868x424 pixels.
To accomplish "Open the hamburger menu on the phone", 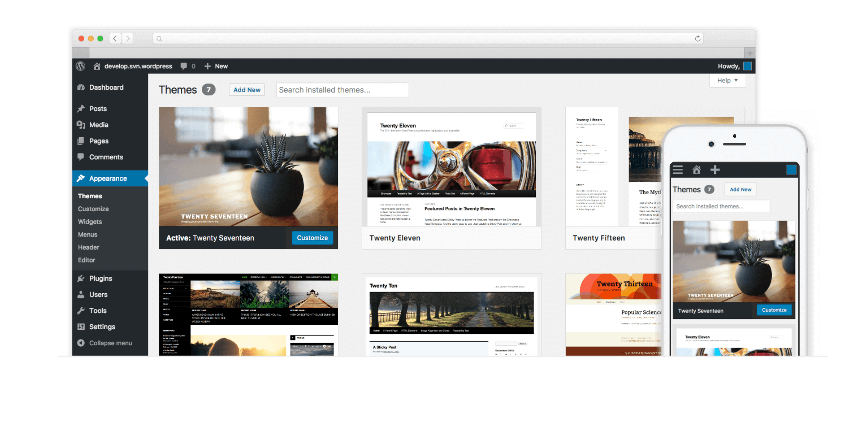I will tap(678, 170).
